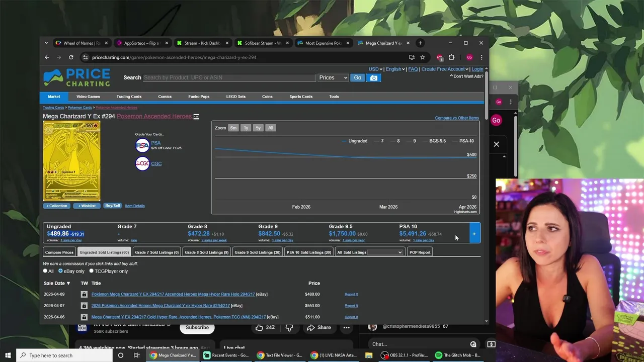Open the USD currency dropdown
644x362 pixels.
coord(375,69)
